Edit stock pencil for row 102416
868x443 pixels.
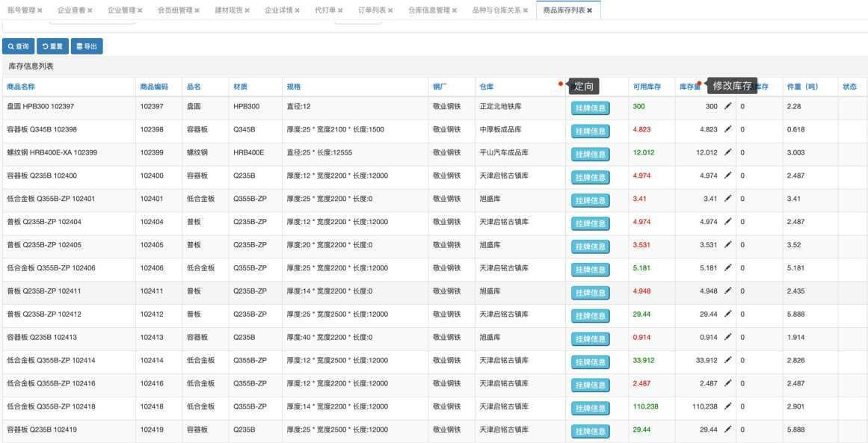click(728, 383)
